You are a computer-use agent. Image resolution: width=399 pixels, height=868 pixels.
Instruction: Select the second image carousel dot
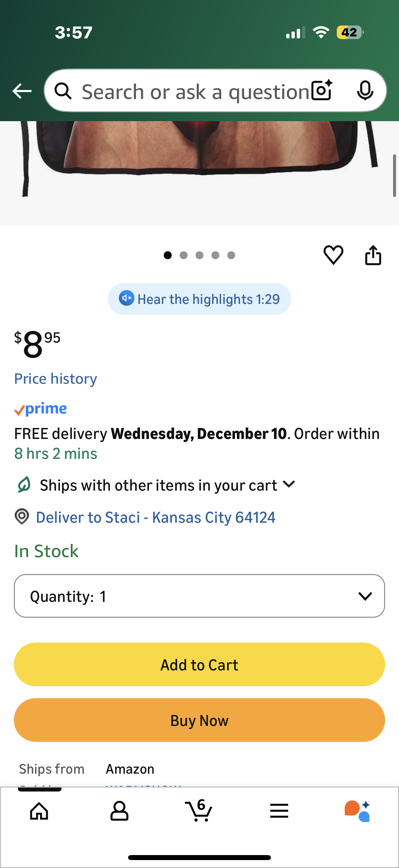click(184, 256)
